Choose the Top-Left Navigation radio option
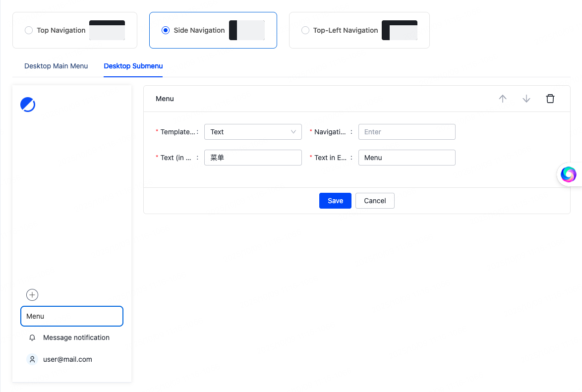 305,30
